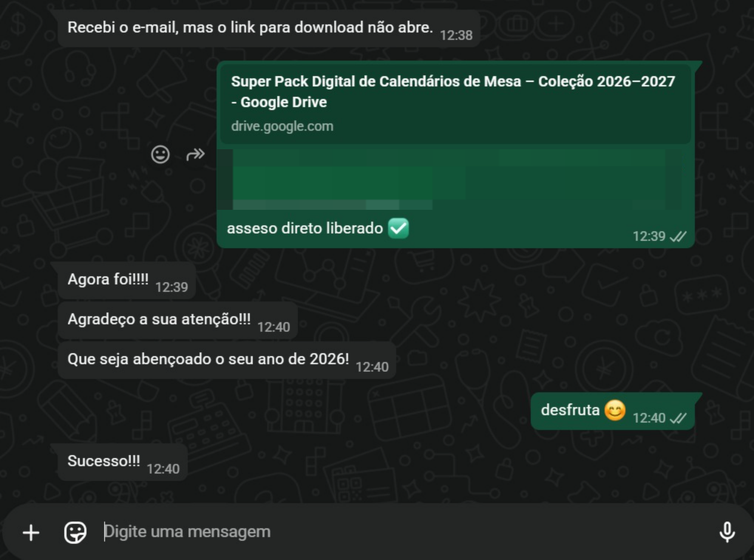Click the green checkmark emoji in the caption
This screenshot has height=560, width=754.
point(398,228)
